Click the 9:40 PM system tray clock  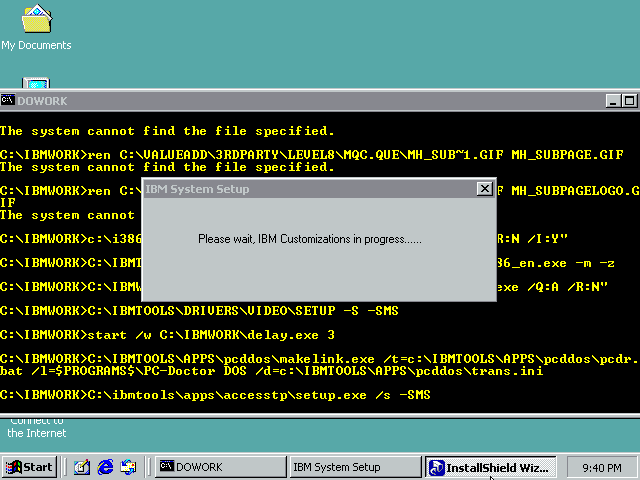coord(601,467)
